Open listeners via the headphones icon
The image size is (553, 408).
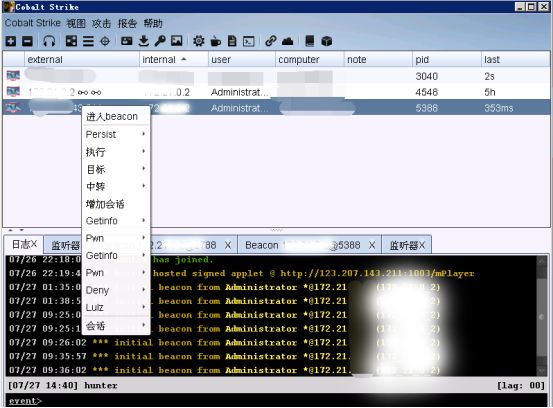pyautogui.click(x=49, y=41)
